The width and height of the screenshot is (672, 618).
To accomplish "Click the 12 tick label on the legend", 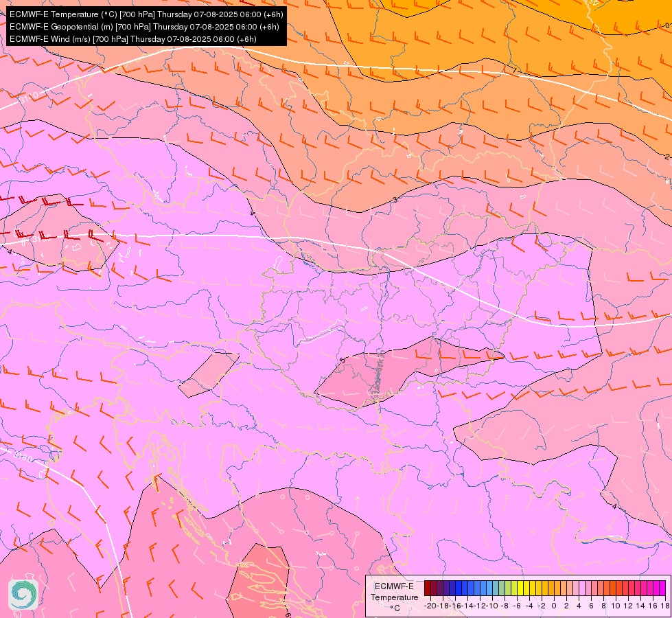I will point(628,606).
